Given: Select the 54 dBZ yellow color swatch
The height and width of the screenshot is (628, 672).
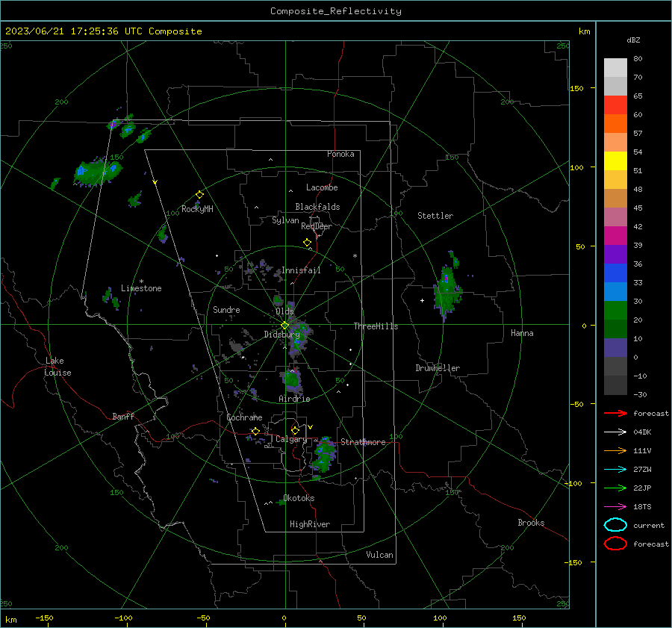Looking at the screenshot, I should (615, 161).
